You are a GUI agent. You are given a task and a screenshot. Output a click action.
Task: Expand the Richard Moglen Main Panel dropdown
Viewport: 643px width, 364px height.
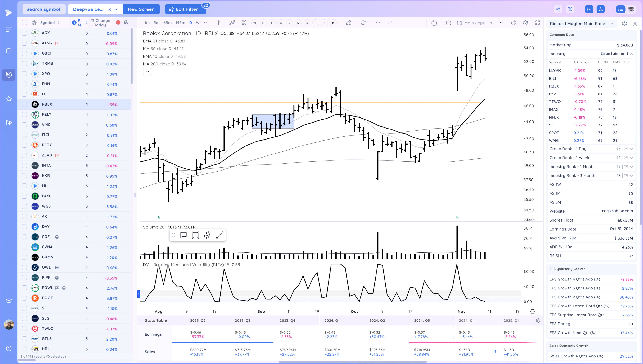point(612,23)
